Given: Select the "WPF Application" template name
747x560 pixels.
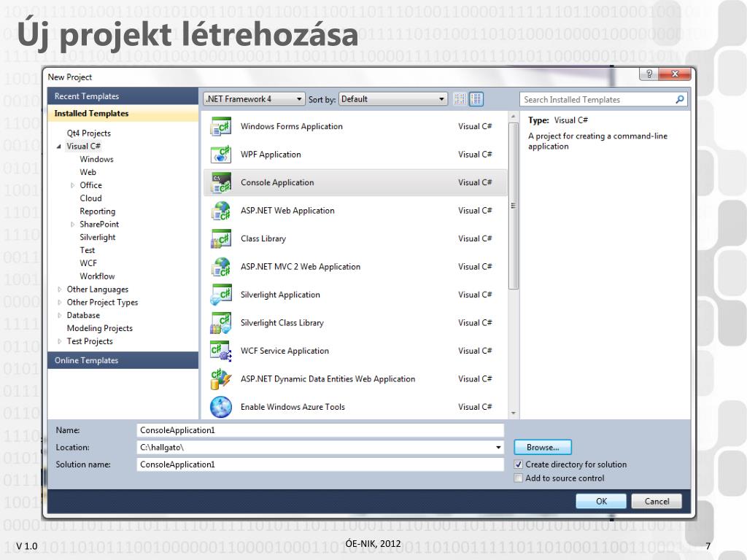Looking at the screenshot, I should [x=271, y=155].
